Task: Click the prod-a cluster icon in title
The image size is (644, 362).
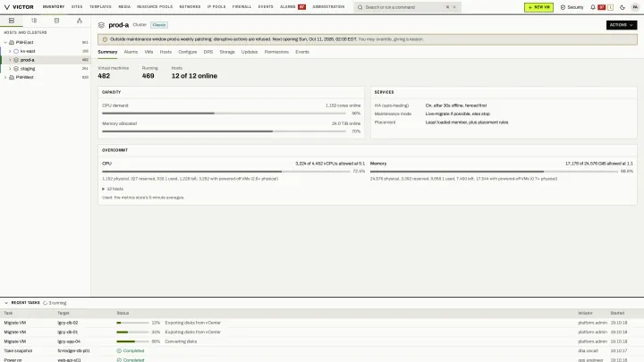Action: click(x=101, y=25)
